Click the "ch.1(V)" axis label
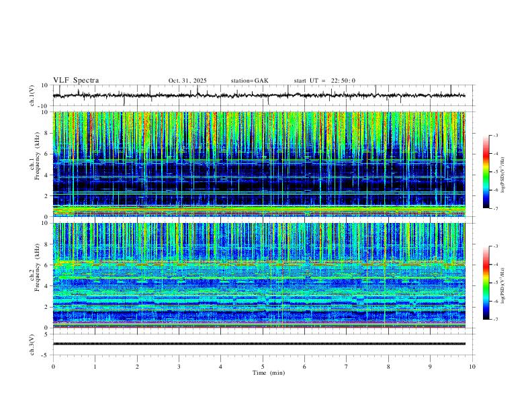 point(32,95)
